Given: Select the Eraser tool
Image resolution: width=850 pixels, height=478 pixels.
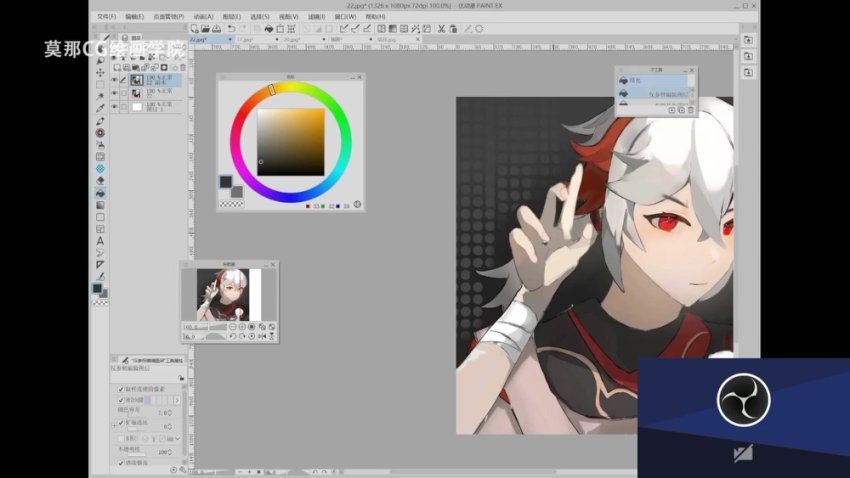Looking at the screenshot, I should coord(100,180).
